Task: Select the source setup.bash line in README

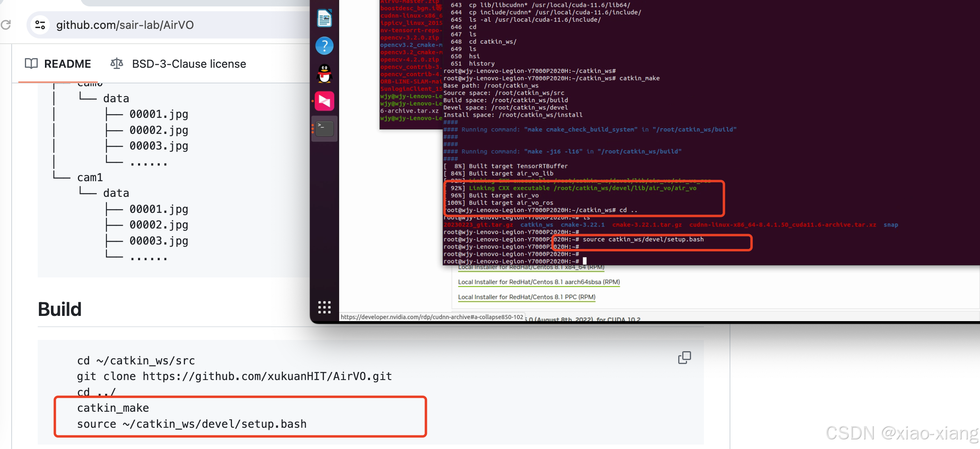Action: [192, 424]
